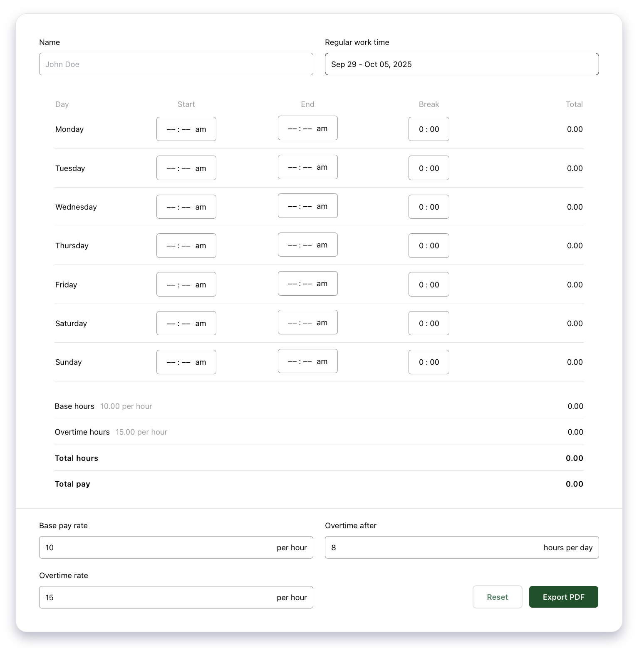Click Thursday break duration field
The image size is (644, 648).
[429, 245]
